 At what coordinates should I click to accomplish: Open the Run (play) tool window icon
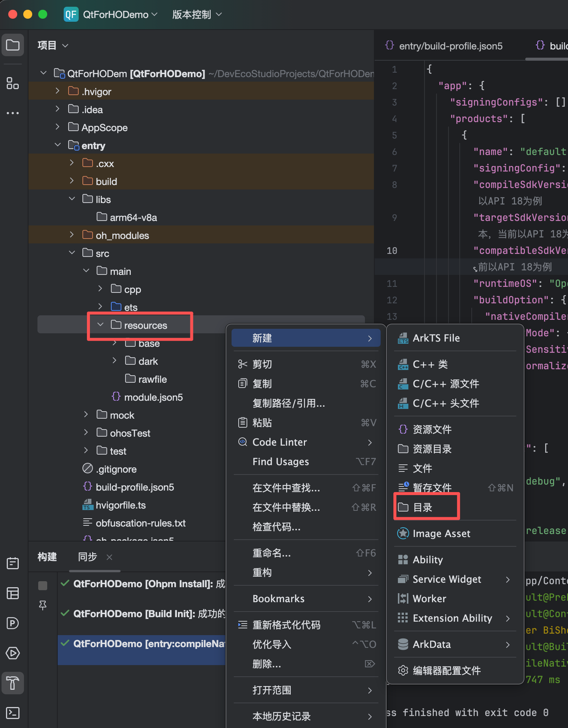pos(13,653)
